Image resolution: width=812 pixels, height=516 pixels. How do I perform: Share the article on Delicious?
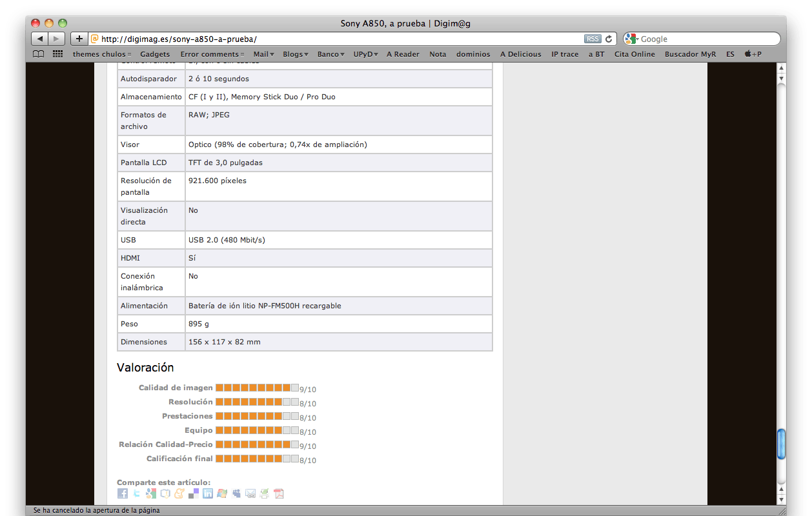194,493
